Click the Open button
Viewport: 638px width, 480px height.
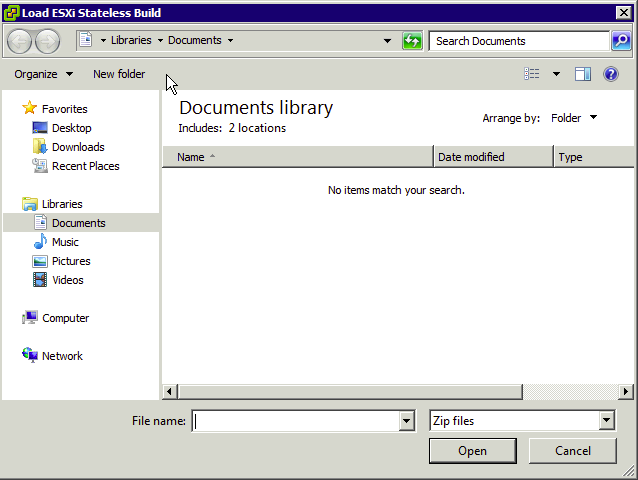point(472,451)
